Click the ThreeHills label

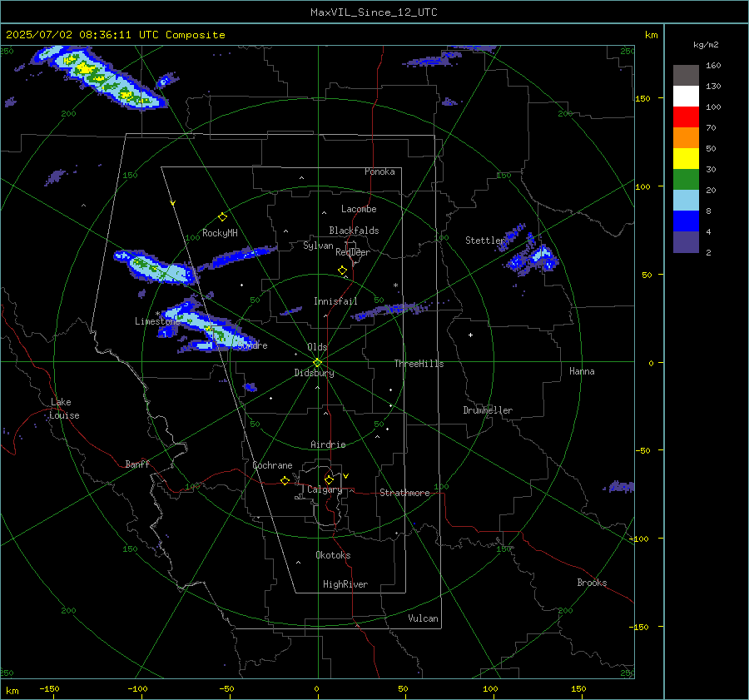click(419, 364)
